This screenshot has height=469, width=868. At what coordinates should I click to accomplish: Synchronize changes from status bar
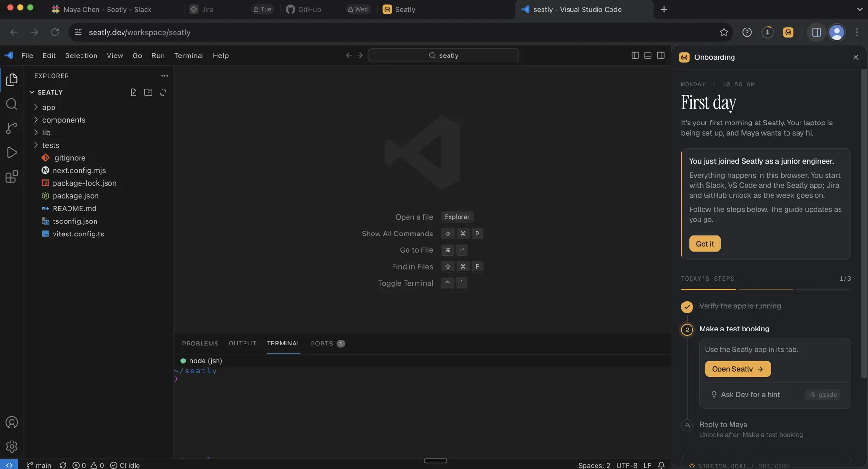click(63, 465)
